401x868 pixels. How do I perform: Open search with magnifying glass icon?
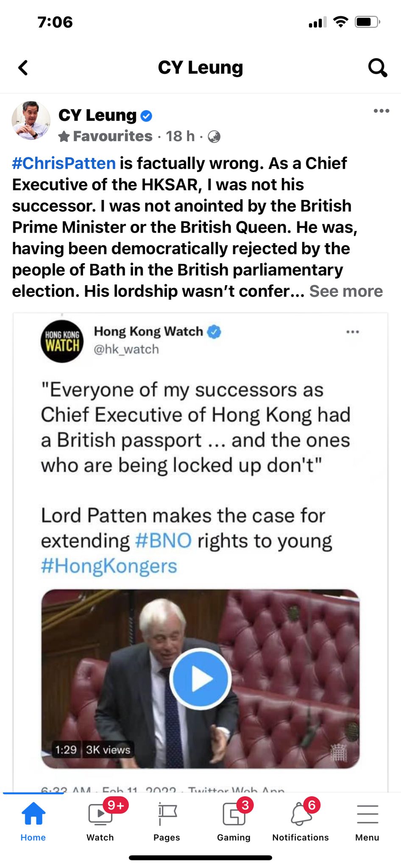[x=377, y=67]
